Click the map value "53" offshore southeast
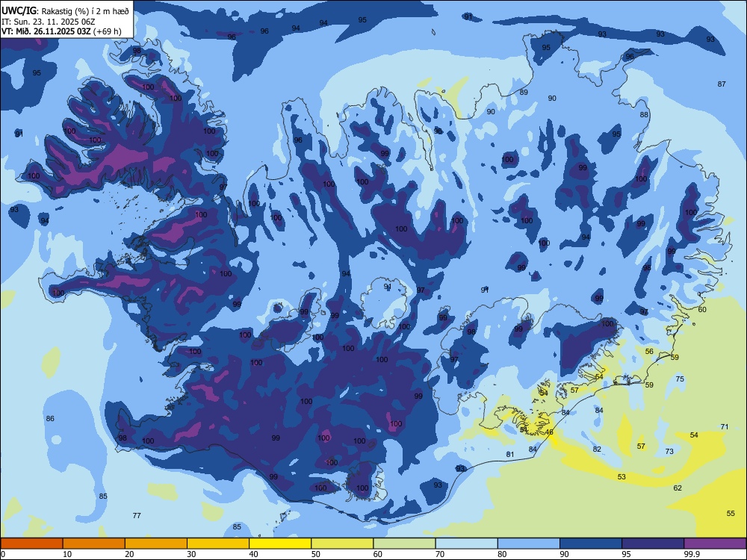 (x=622, y=476)
